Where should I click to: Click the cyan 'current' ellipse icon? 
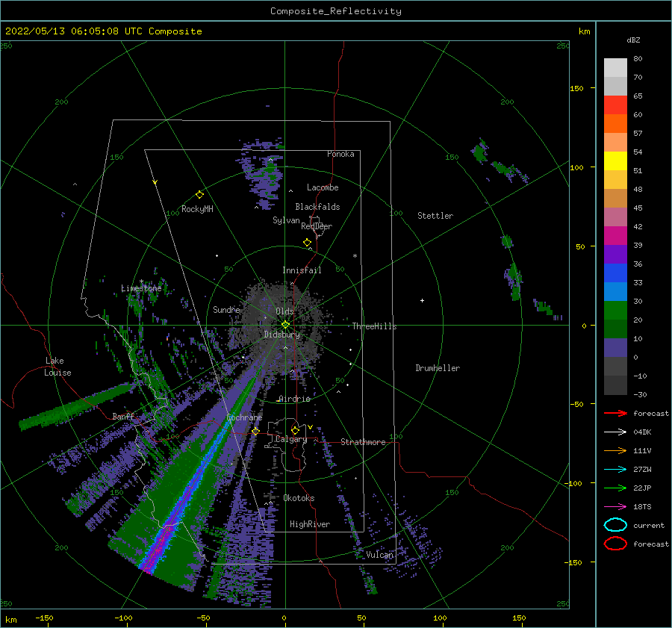(615, 525)
